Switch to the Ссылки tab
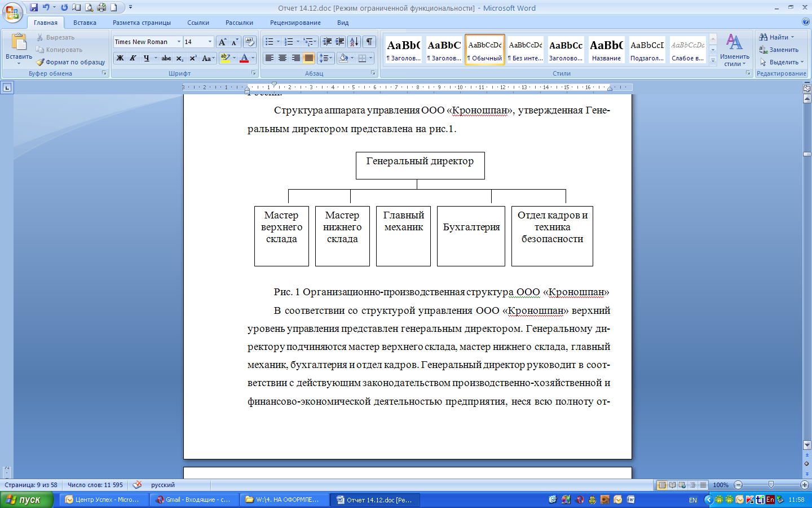Viewport: 812px width, 508px height. (x=198, y=23)
